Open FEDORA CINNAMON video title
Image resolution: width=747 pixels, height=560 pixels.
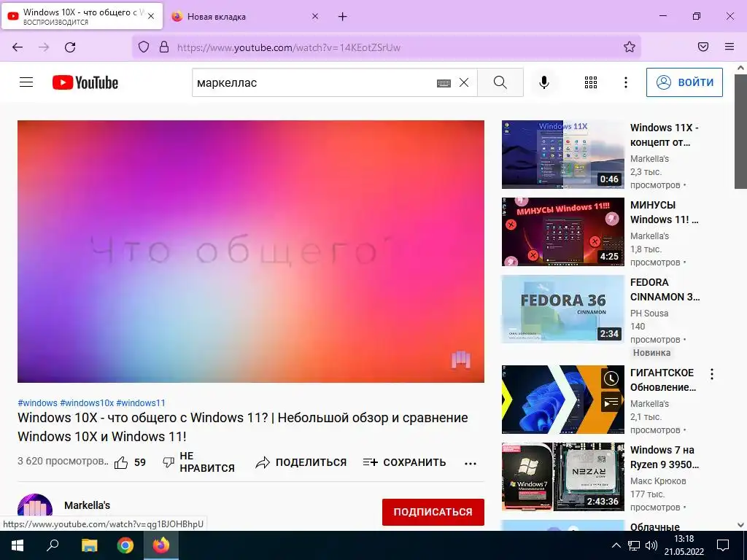click(665, 289)
